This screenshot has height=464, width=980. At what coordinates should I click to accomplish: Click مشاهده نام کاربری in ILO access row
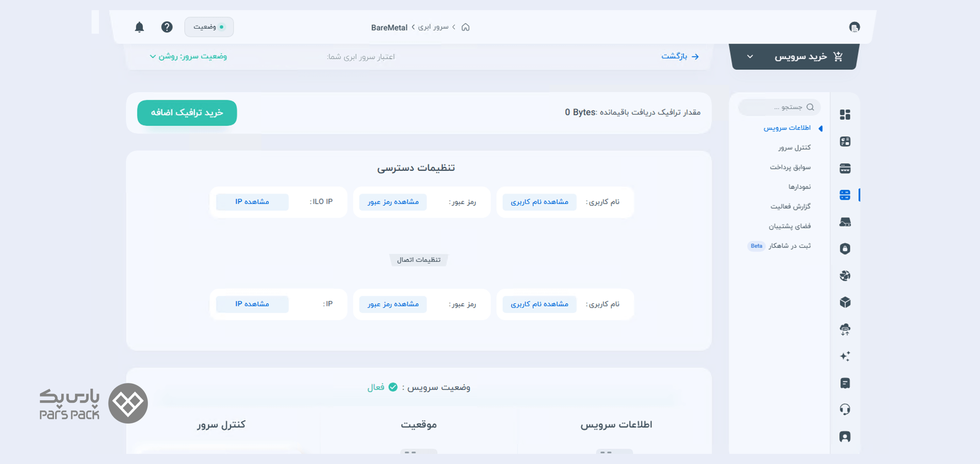(539, 202)
